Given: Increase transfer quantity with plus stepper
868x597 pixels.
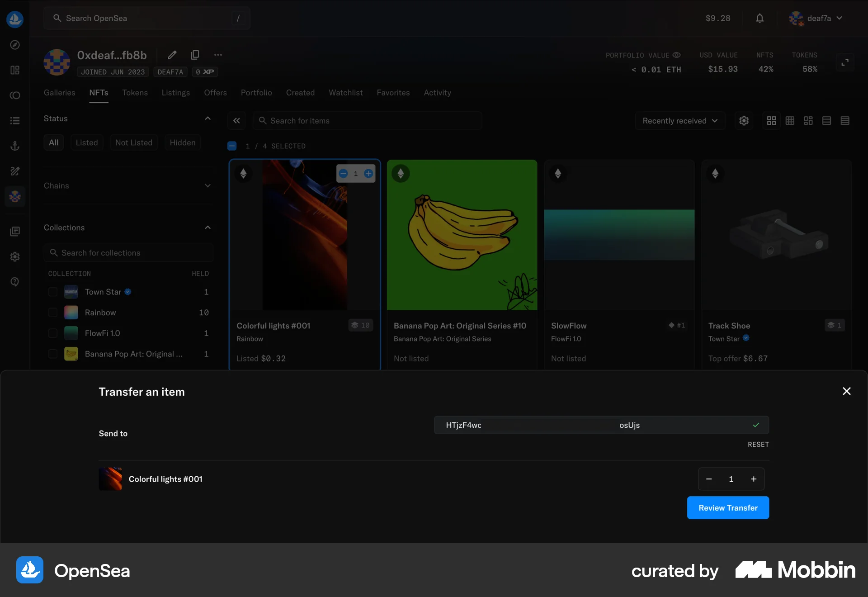Looking at the screenshot, I should click(753, 479).
